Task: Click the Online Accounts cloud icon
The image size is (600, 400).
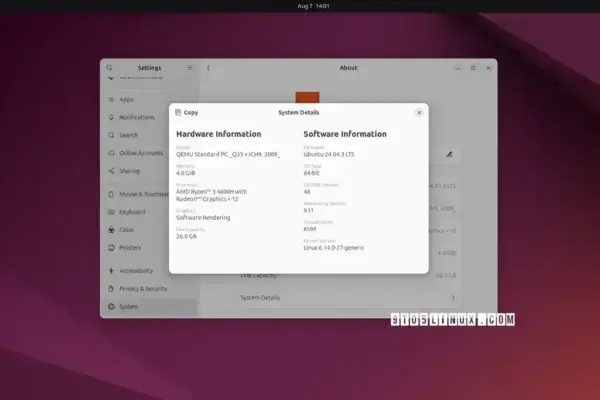Action: pos(111,153)
